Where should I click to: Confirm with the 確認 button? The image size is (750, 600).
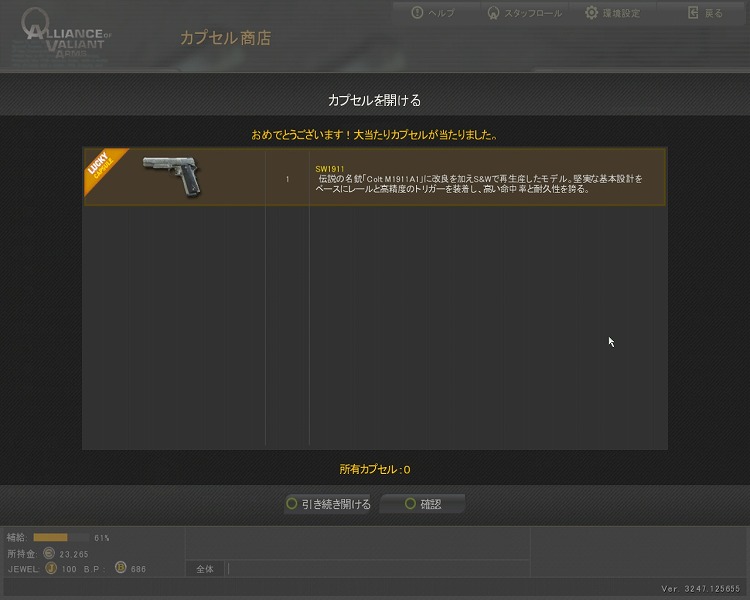click(422, 504)
